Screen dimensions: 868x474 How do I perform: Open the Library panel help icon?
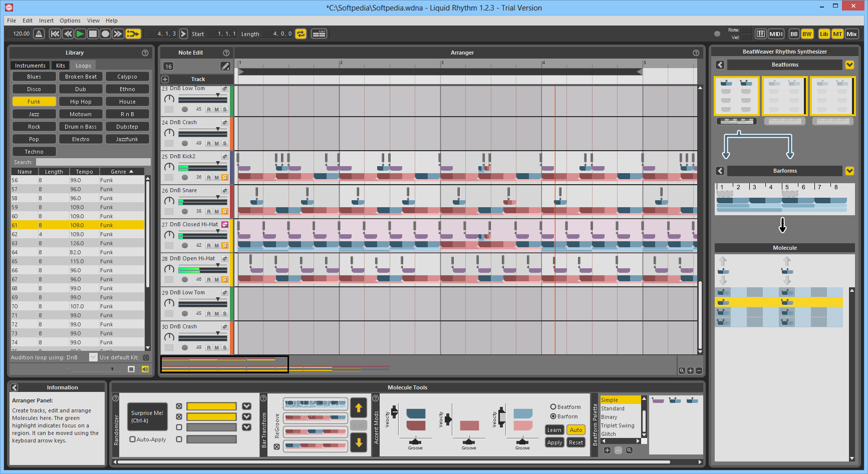point(145,53)
